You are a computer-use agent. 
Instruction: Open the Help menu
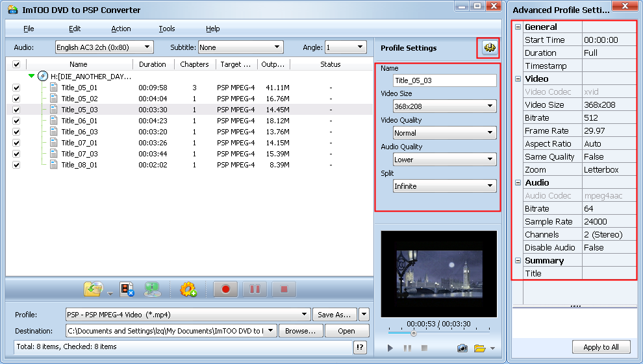click(213, 29)
